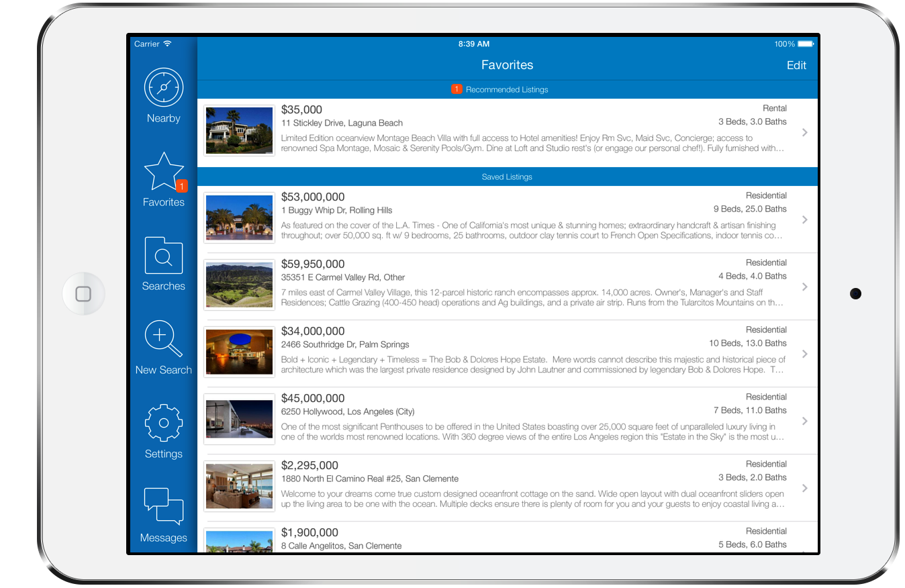Open thumbnail of 1880 North El Camino Real

coord(239,487)
